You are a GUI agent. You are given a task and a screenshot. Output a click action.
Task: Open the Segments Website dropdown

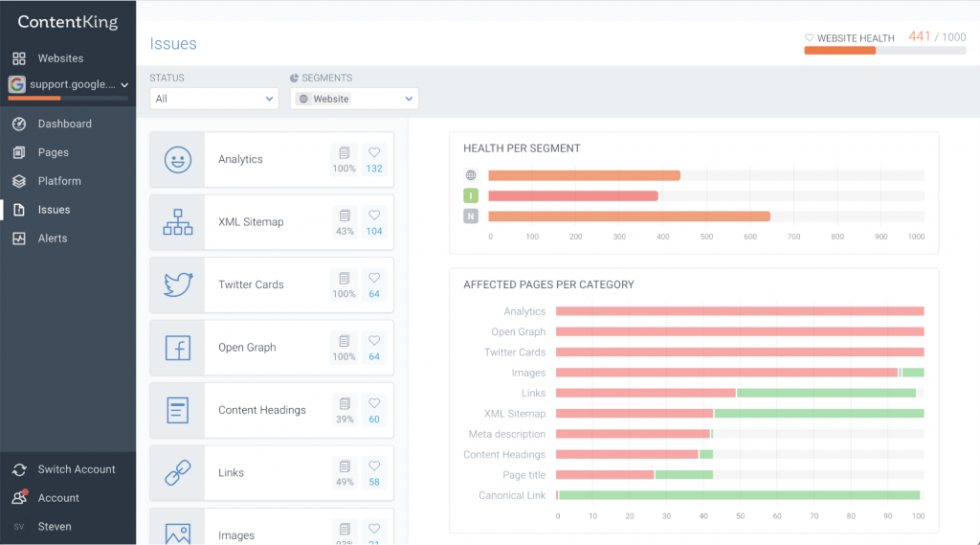click(x=354, y=99)
